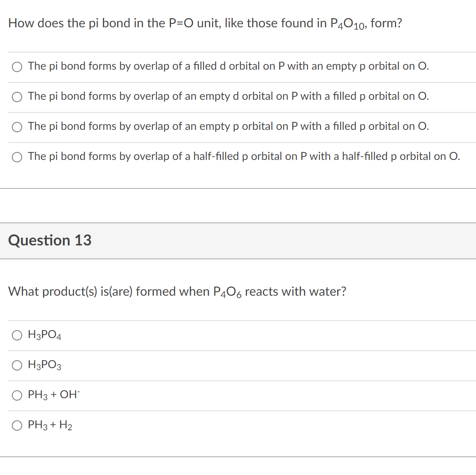Click answer text about empty d orbital on P
This screenshot has width=476, height=475.
pos(228,96)
